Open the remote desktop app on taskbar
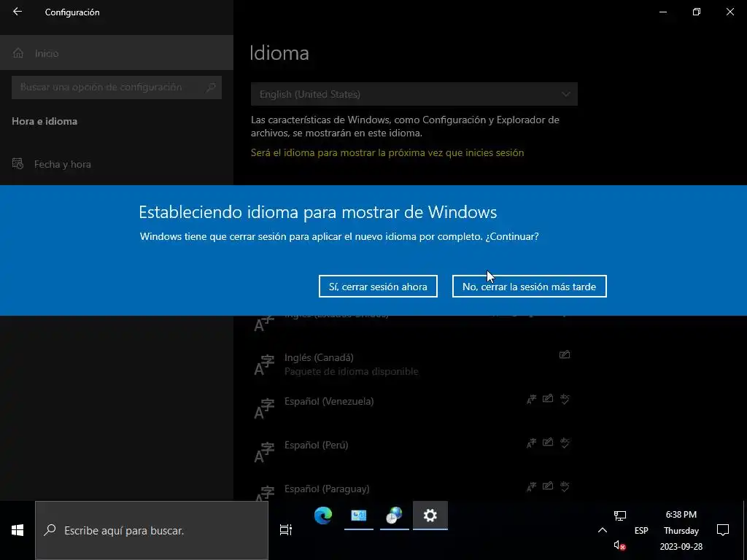Screen dimensions: 747x560 pos(359,516)
